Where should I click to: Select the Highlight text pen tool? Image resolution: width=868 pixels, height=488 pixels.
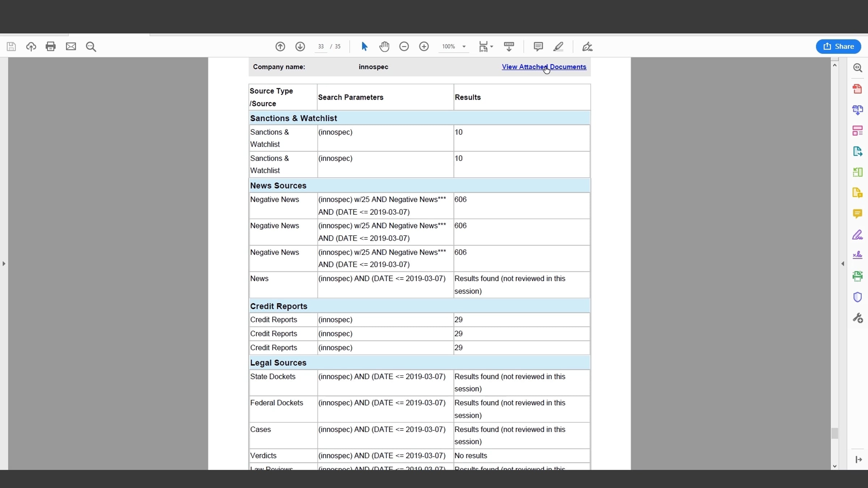(x=558, y=46)
